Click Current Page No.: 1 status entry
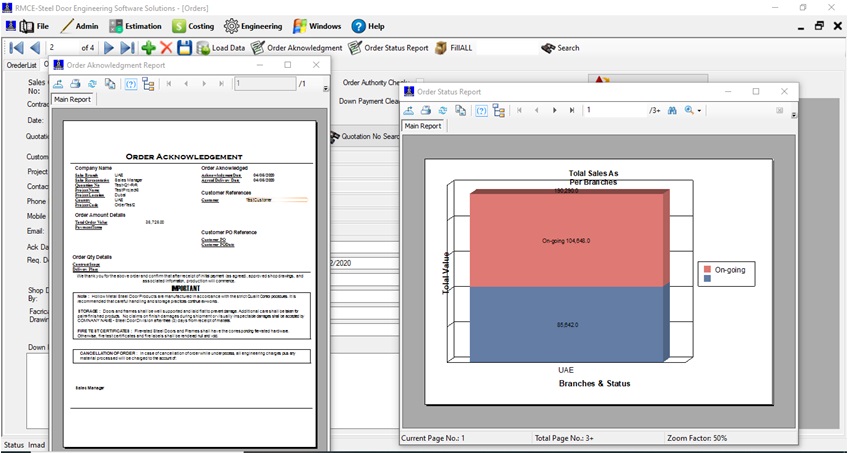The width and height of the screenshot is (848, 453). (433, 438)
